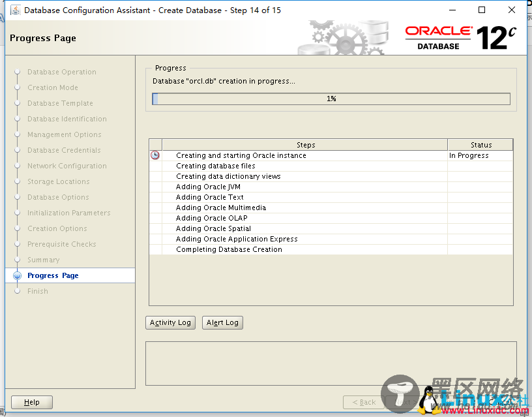Click the orcl.db creation in progress message
This screenshot has height=417, width=532.
pyautogui.click(x=224, y=81)
